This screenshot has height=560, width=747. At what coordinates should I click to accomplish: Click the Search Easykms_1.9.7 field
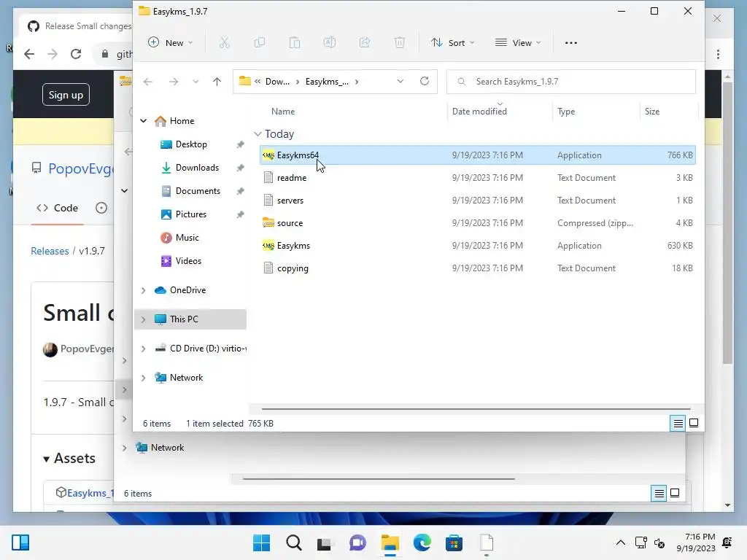[570, 82]
